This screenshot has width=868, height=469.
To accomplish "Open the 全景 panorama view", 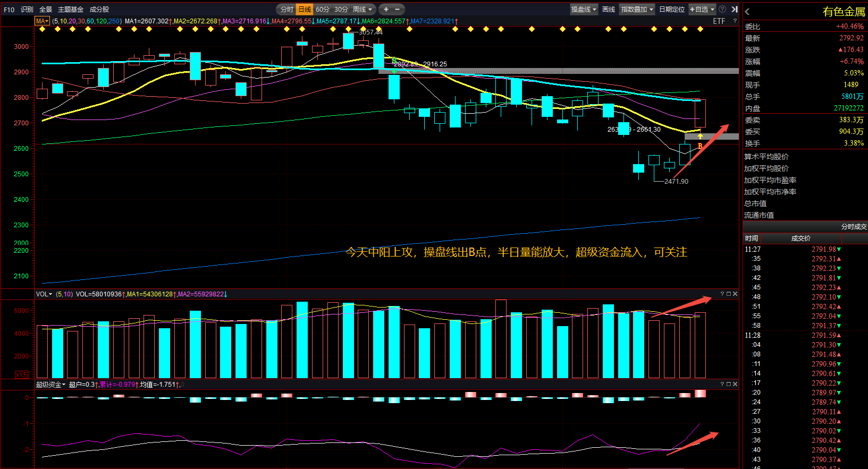I will pyautogui.click(x=46, y=10).
